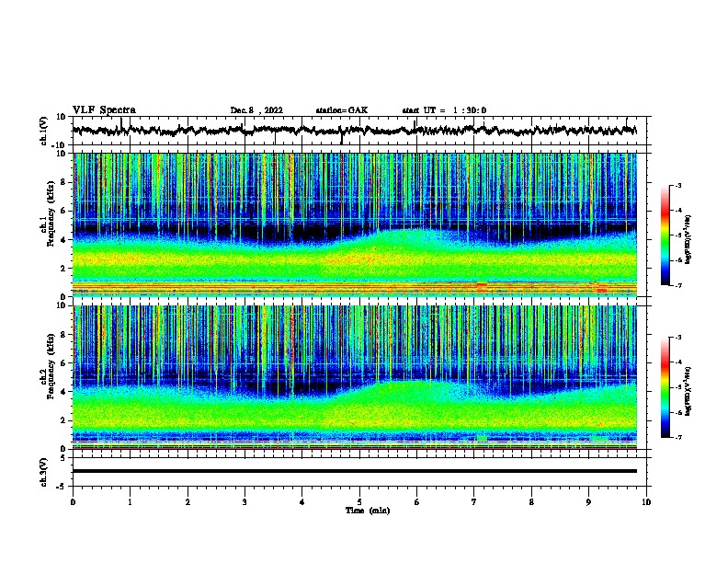728x563 pixels.
Task: Click the ch.1 "Frequency (kHz)" axis label
Action: pyautogui.click(x=51, y=214)
